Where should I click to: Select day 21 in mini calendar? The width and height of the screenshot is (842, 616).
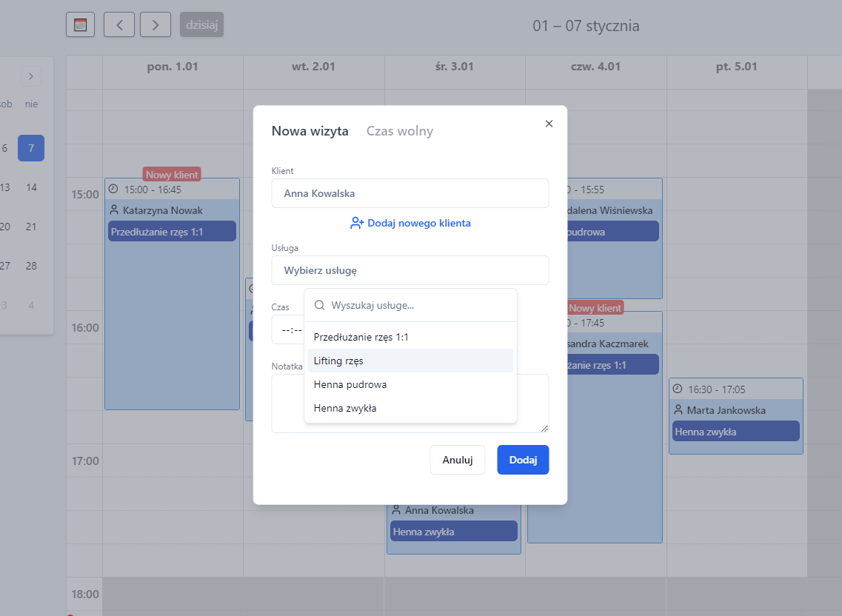pyautogui.click(x=31, y=227)
